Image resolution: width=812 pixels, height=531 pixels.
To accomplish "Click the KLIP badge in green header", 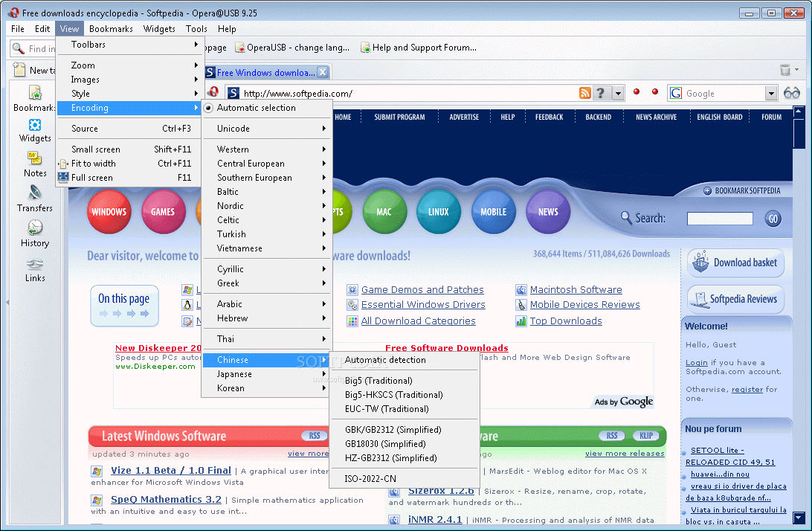I will (645, 436).
